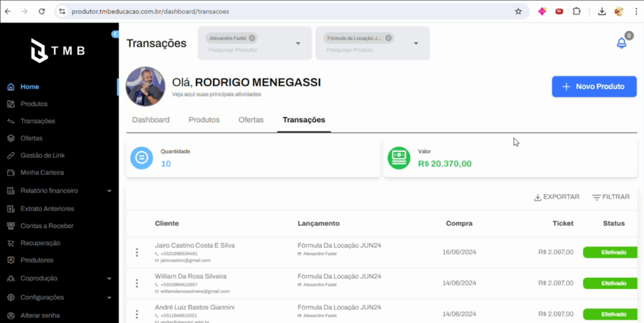Open Gestão de Link page

pos(42,156)
